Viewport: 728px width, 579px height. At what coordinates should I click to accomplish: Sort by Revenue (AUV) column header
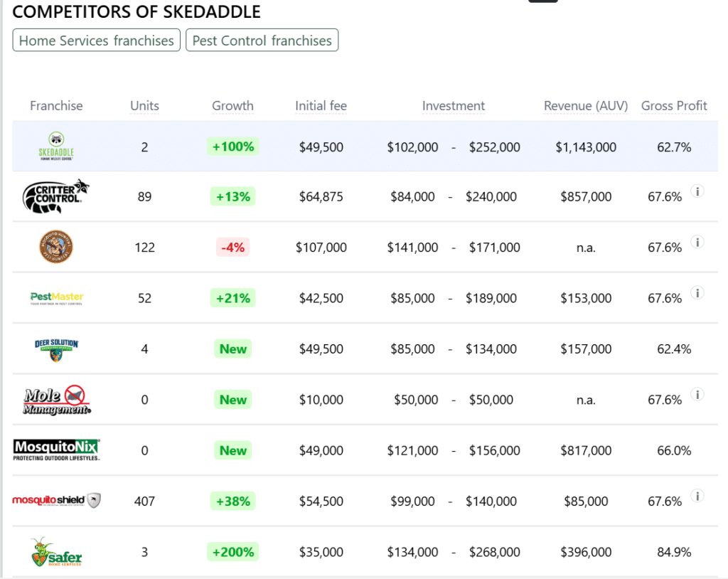(x=586, y=106)
